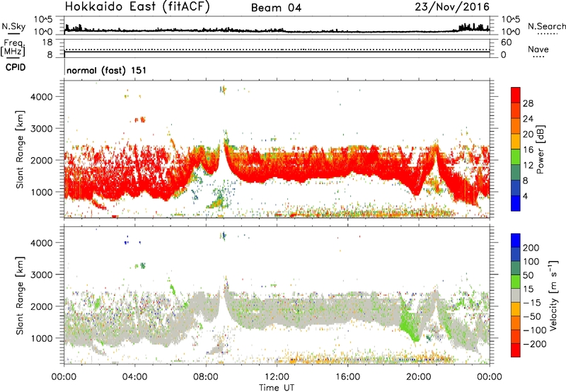Image resolution: width=566 pixels, height=392 pixels.
Task: Click the 'Hokkaido East (fitACF)' title text
Action: pyautogui.click(x=137, y=7)
